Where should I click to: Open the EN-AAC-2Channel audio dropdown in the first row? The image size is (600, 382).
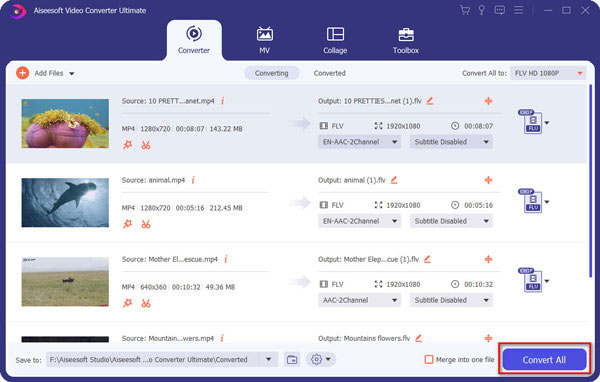[x=359, y=142]
